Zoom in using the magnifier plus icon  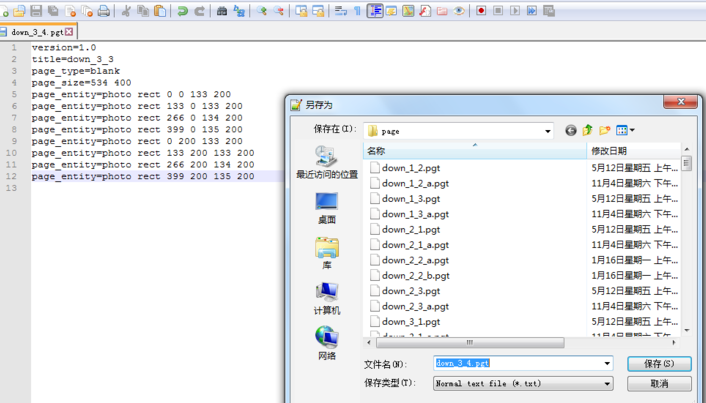tap(262, 11)
